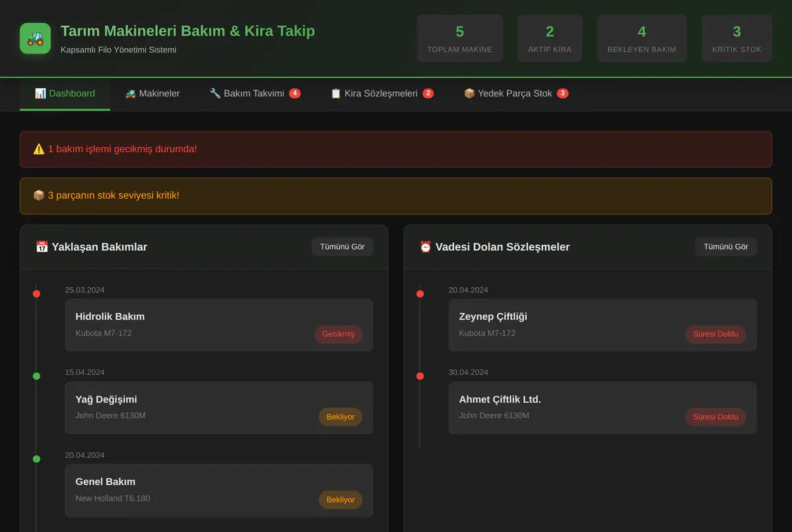
Task: Click the Bekliyor badge on Genel Bakım
Action: pyautogui.click(x=341, y=500)
